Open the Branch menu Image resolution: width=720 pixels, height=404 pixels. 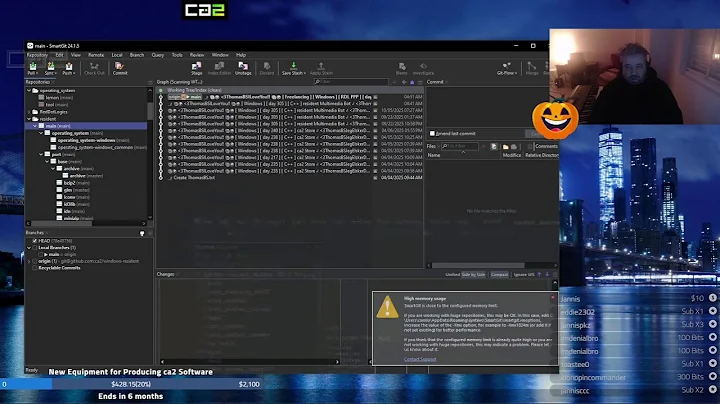pos(137,55)
